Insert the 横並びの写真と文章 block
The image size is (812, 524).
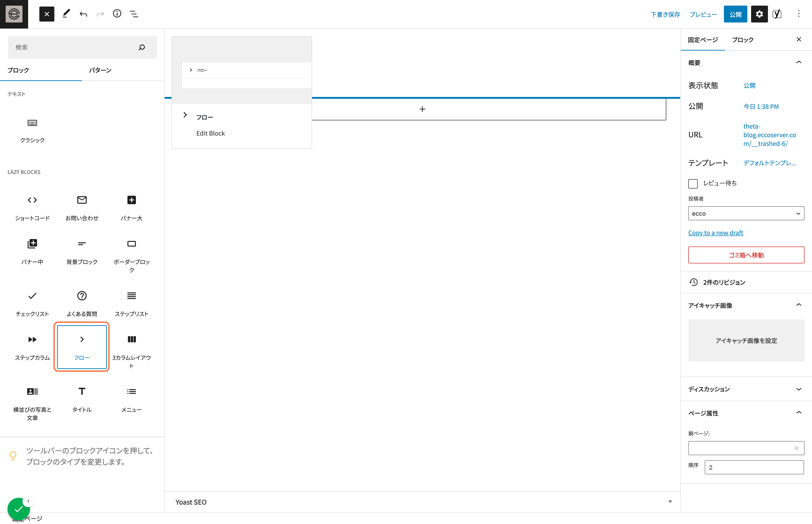(32, 404)
